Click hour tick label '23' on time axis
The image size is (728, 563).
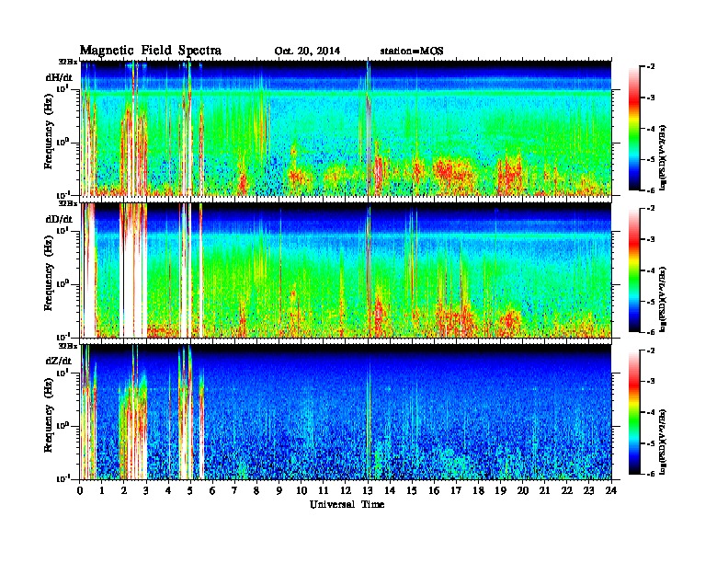pos(588,491)
